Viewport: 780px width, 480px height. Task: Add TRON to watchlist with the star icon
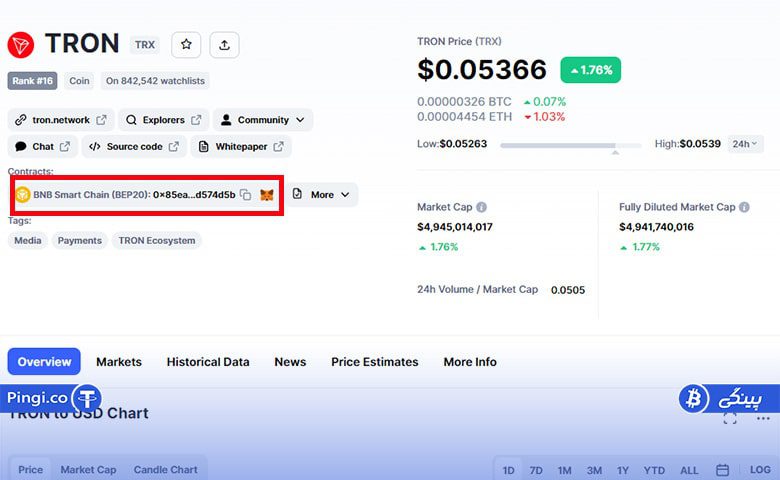click(186, 45)
